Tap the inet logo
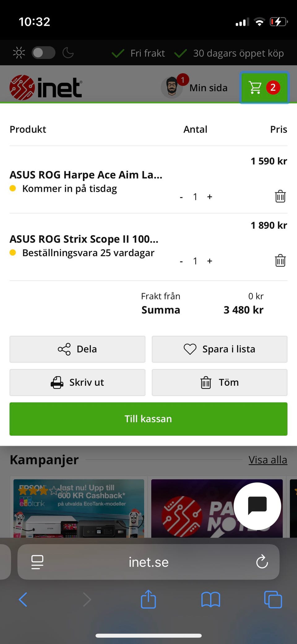Screen dimensions: 297x644 46,88
